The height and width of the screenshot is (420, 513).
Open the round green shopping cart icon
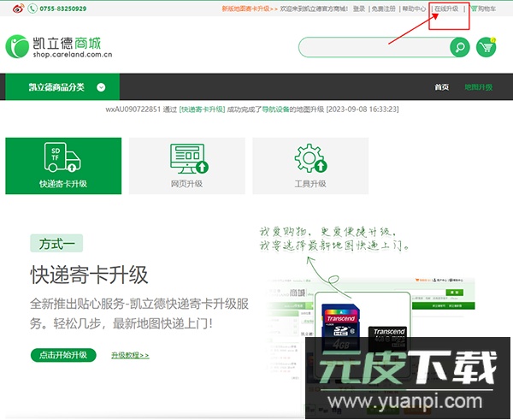[486, 47]
